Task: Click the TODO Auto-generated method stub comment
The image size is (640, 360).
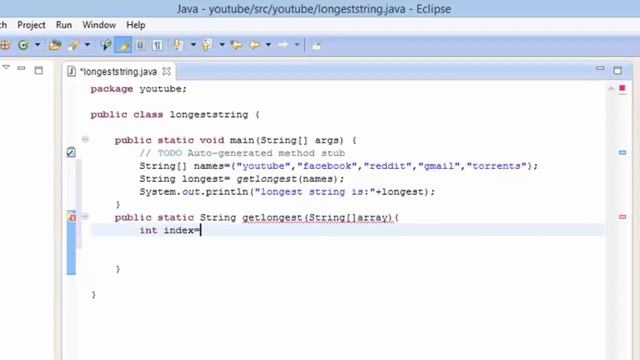Action: [x=242, y=153]
